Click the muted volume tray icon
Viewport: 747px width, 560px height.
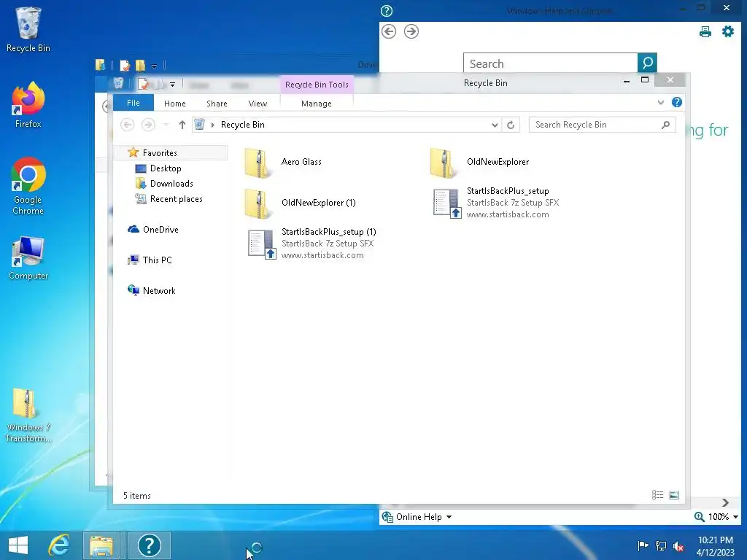pyautogui.click(x=678, y=545)
